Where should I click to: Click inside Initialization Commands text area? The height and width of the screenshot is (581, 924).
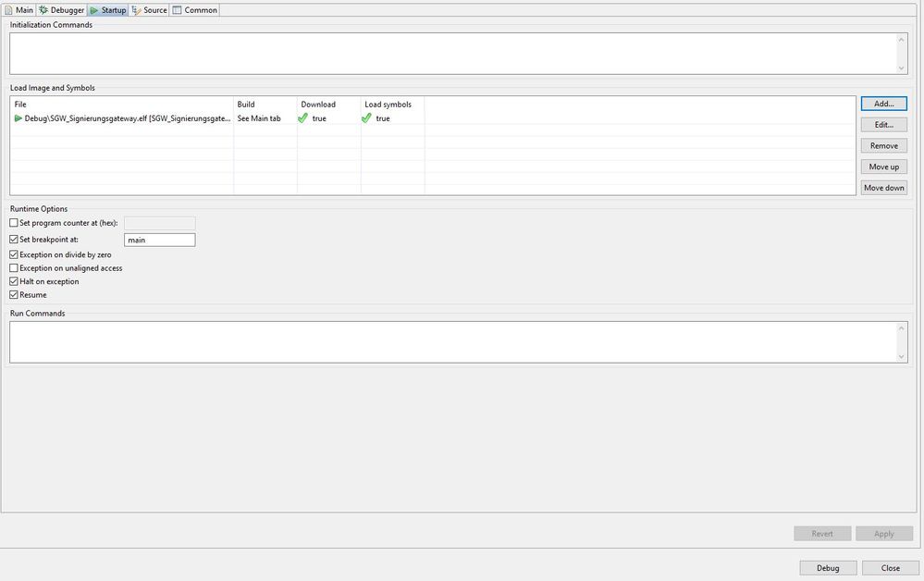(x=452, y=54)
